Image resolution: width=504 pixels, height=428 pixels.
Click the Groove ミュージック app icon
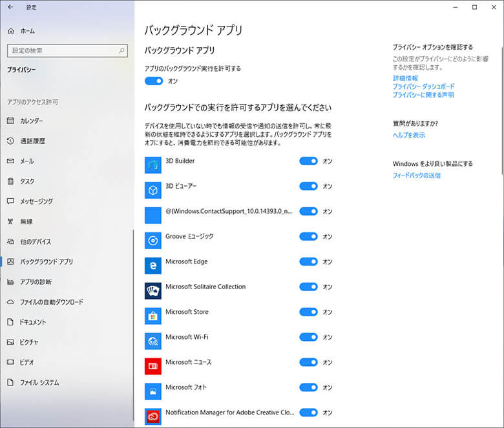[153, 241]
